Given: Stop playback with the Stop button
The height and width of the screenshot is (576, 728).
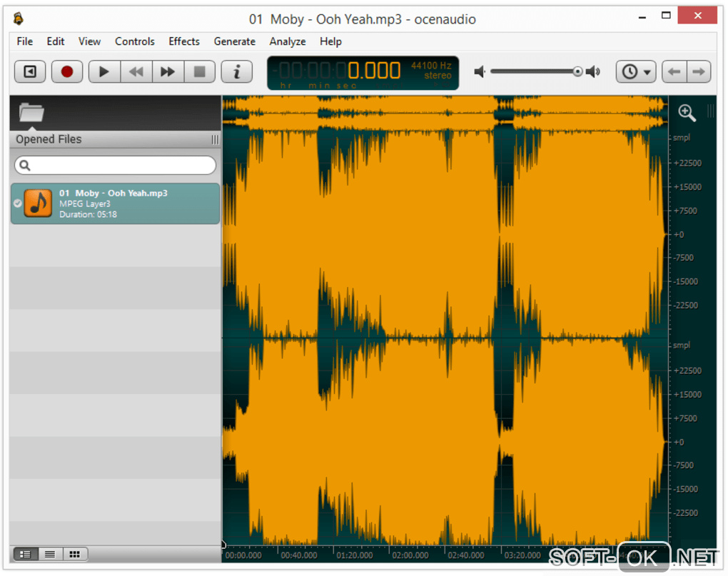Looking at the screenshot, I should (200, 71).
